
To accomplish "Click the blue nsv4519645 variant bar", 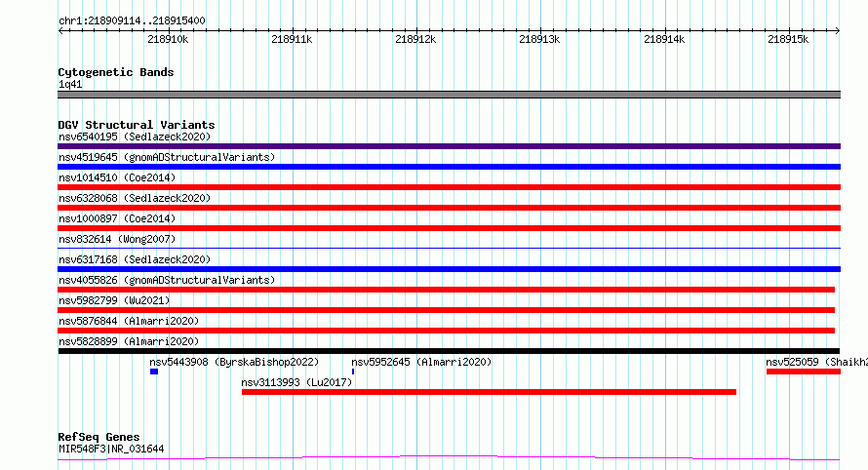I will pyautogui.click(x=449, y=167).
